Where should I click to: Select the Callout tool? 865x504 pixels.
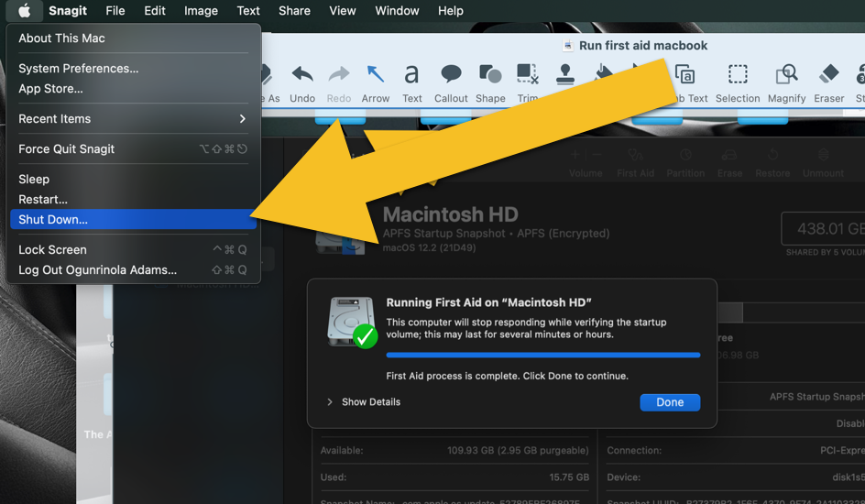click(x=451, y=83)
